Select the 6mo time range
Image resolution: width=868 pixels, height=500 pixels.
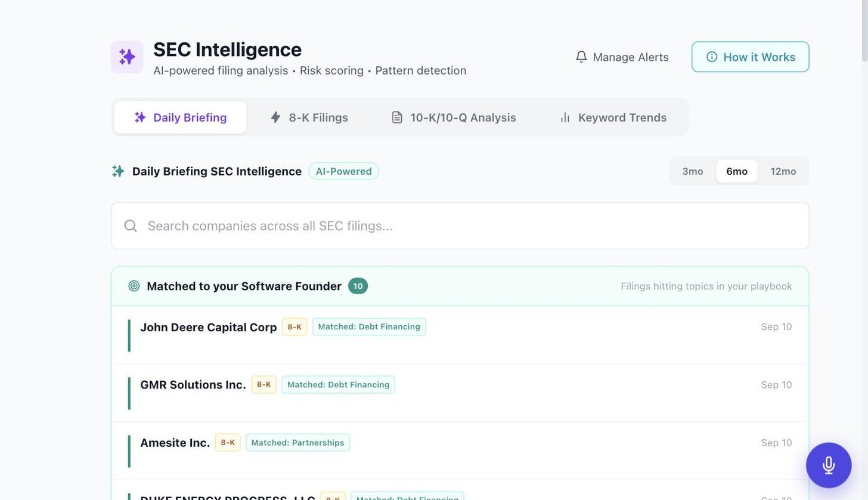(737, 171)
